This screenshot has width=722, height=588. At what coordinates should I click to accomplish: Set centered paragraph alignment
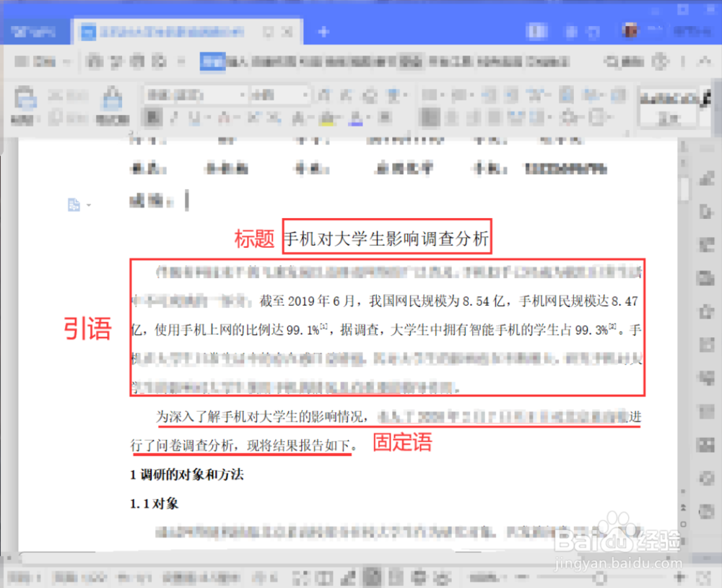[x=452, y=118]
